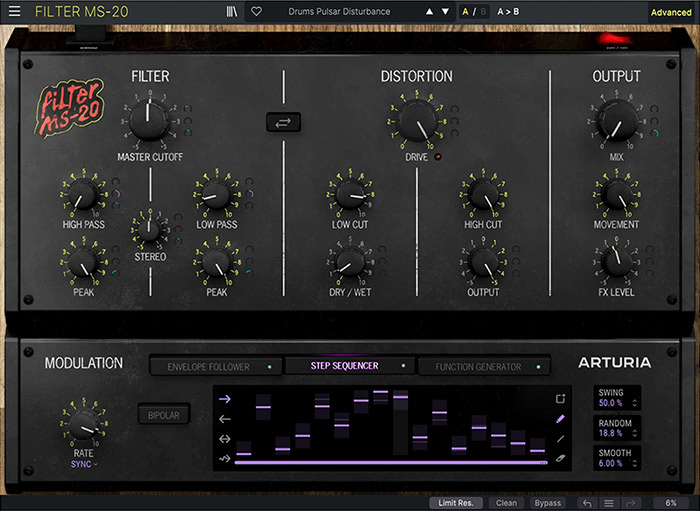Adjust the SWING value stepper
The width and height of the screenshot is (700, 511).
[x=634, y=403]
